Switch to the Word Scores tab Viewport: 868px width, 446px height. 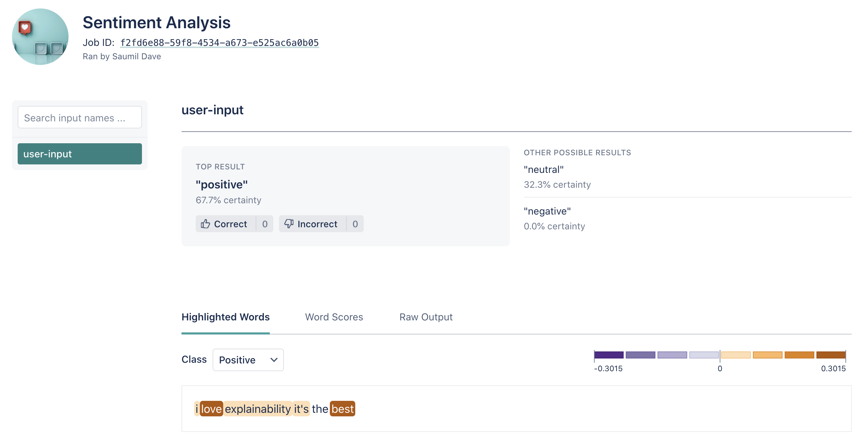pos(334,317)
